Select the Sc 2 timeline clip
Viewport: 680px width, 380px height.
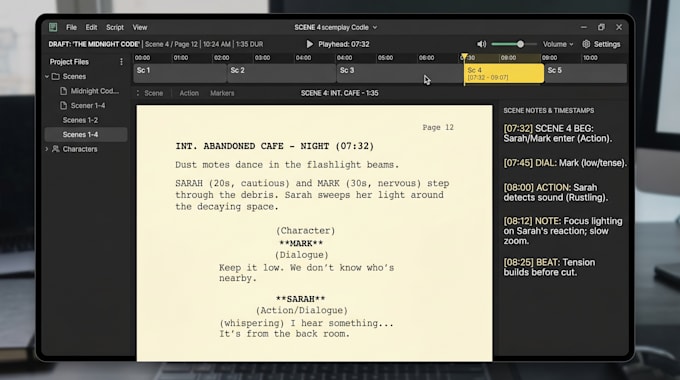pos(281,73)
